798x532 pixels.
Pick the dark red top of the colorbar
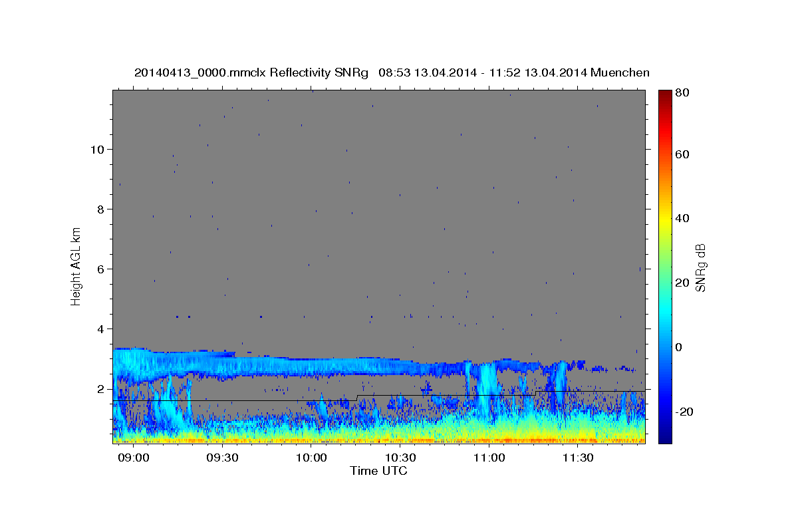click(665, 94)
